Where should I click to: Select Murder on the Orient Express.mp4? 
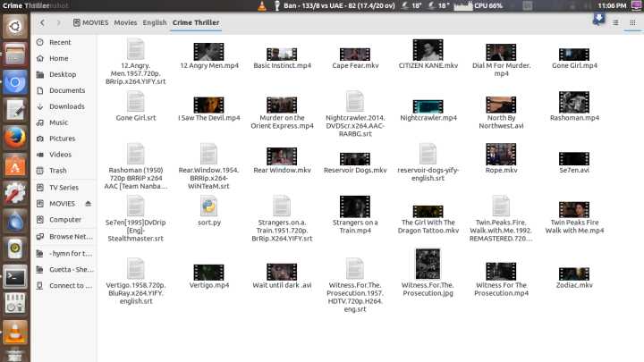[x=282, y=114]
